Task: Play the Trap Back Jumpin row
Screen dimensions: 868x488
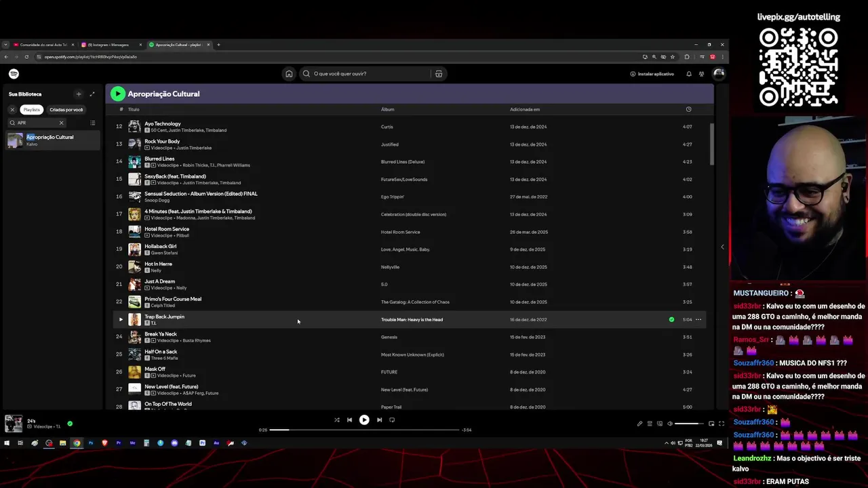Action: coord(121,319)
